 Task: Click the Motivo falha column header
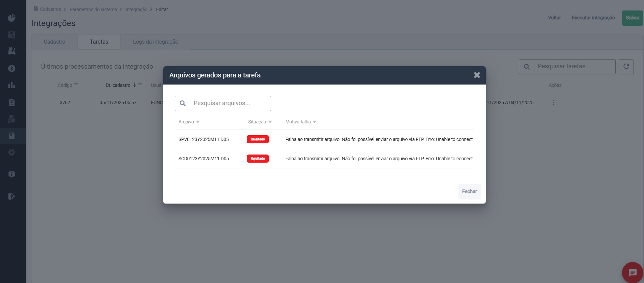[298, 122]
